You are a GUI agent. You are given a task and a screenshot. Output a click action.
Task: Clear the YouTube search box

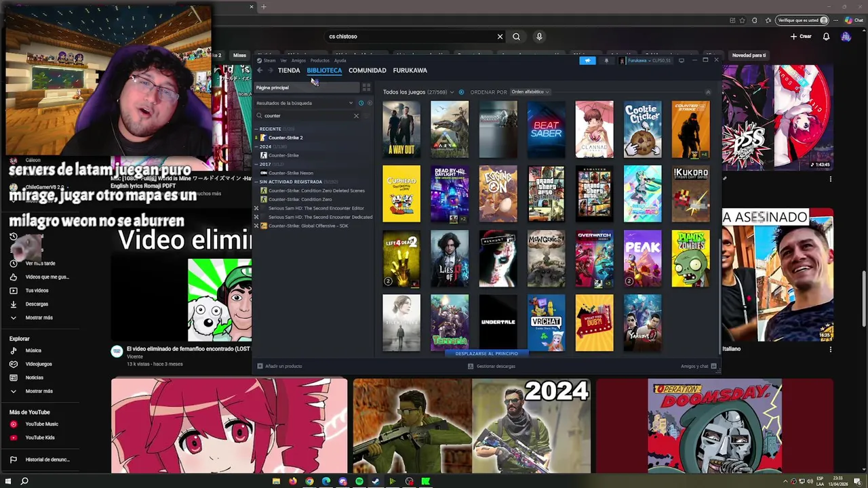click(x=500, y=37)
